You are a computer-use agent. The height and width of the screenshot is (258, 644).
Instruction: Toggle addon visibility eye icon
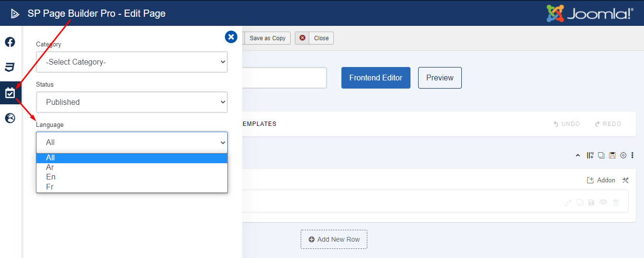tap(603, 202)
